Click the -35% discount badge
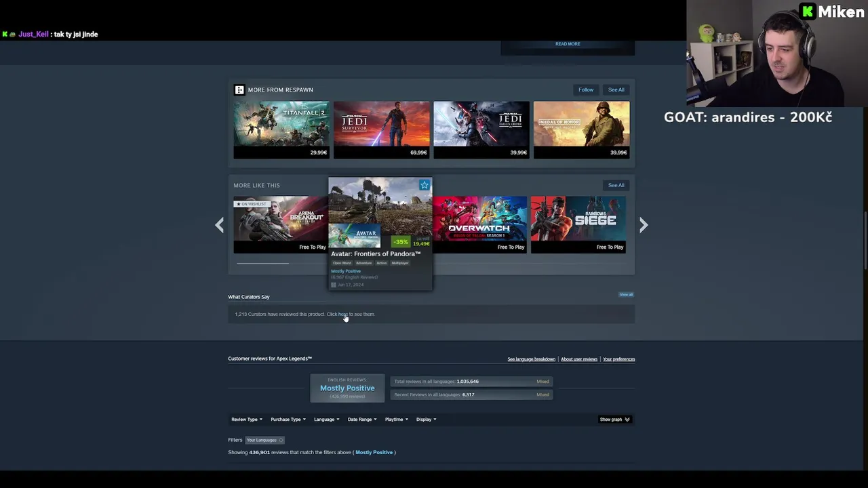 401,242
